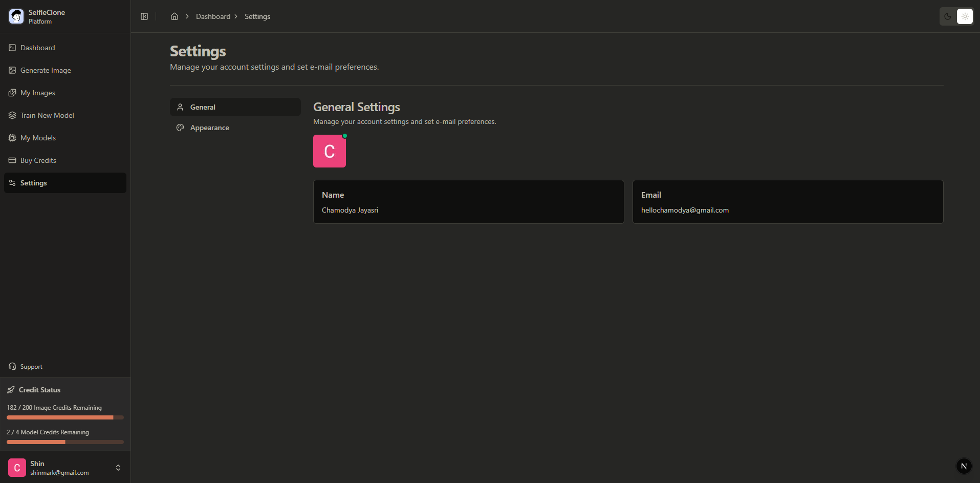The width and height of the screenshot is (980, 483).
Task: Click the home icon in breadcrumb
Action: point(174,16)
